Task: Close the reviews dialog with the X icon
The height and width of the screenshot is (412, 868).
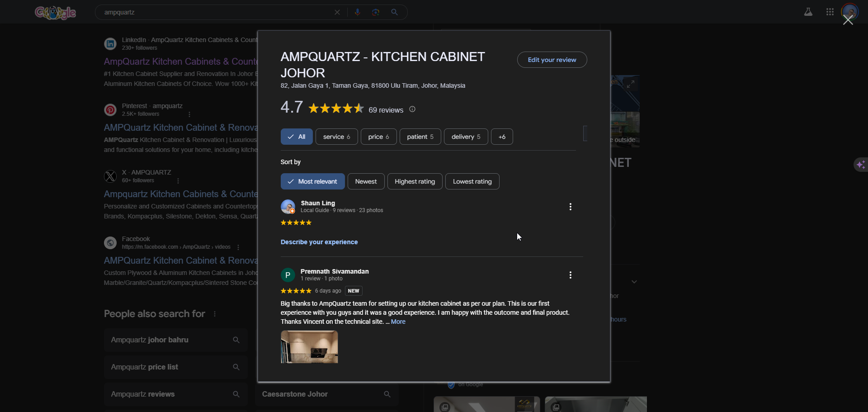Action: pos(848,20)
